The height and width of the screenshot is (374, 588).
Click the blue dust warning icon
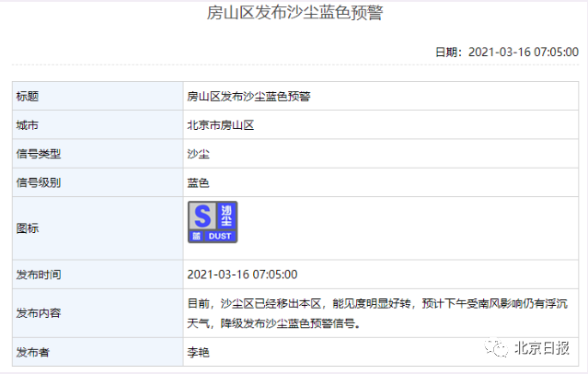pyautogui.click(x=213, y=222)
